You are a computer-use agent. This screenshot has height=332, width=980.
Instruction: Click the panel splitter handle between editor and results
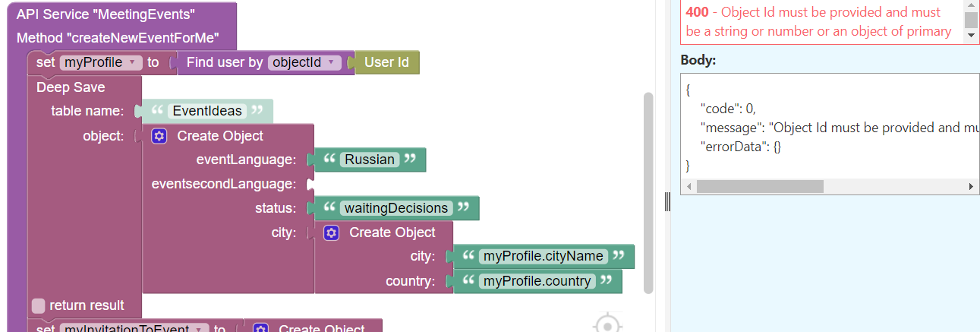(668, 201)
